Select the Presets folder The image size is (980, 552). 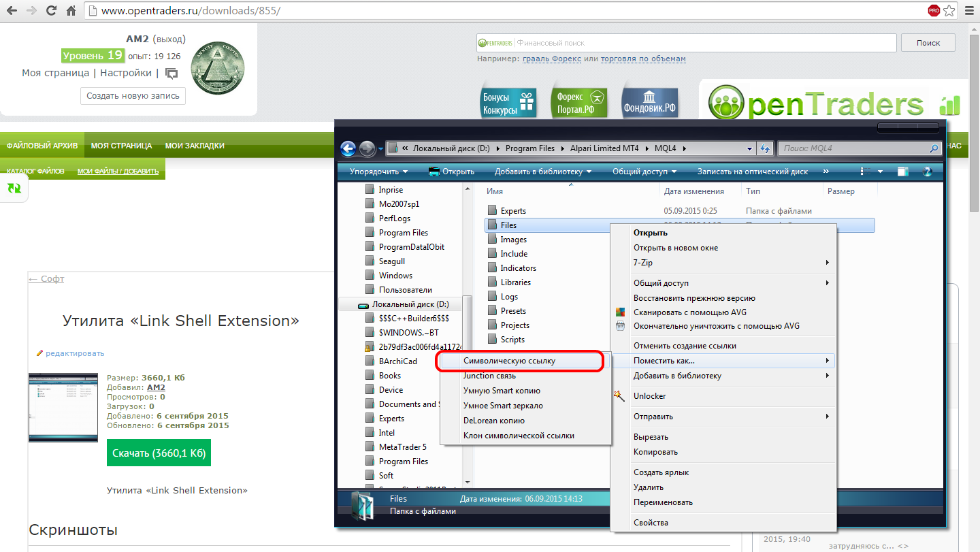(x=513, y=311)
